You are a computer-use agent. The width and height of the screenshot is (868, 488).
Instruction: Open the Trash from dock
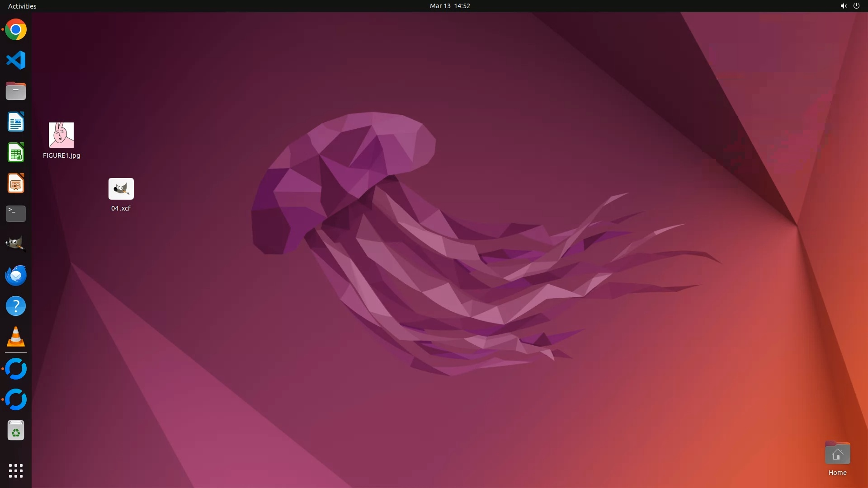(16, 431)
